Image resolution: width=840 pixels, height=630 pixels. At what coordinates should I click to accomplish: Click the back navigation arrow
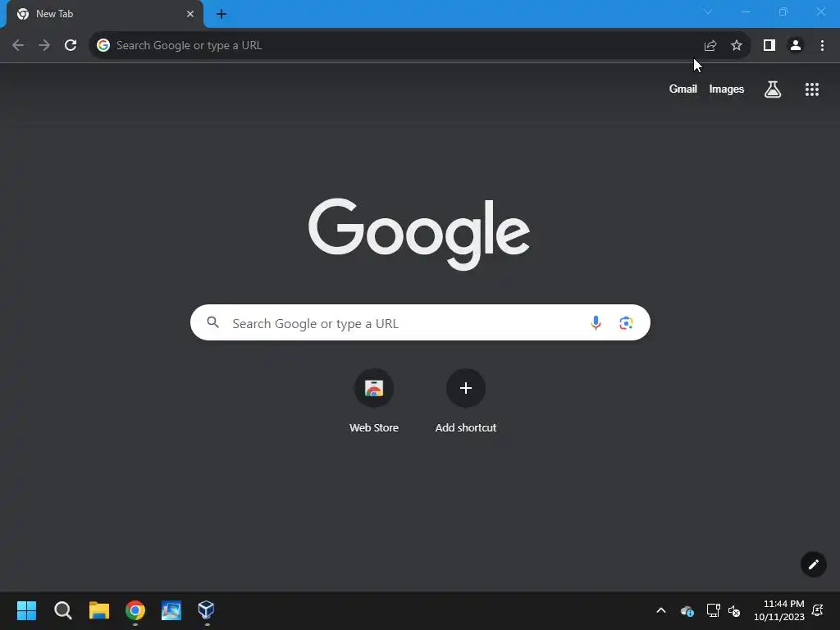click(x=18, y=46)
